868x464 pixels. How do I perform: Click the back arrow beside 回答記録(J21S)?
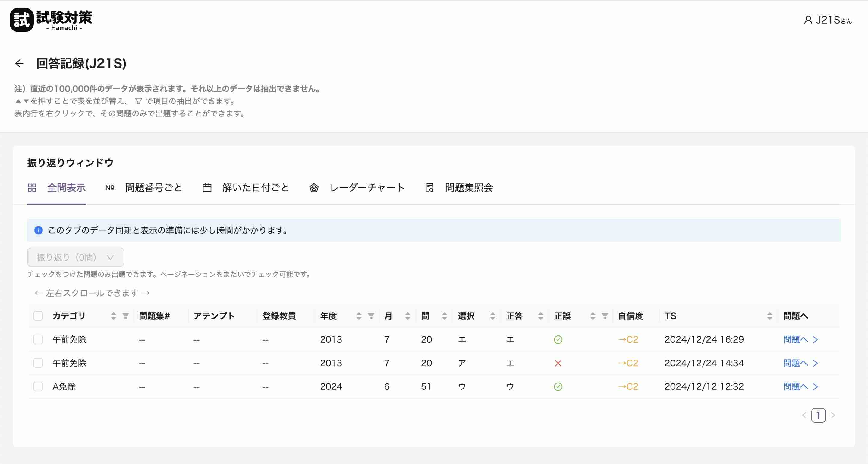tap(19, 63)
